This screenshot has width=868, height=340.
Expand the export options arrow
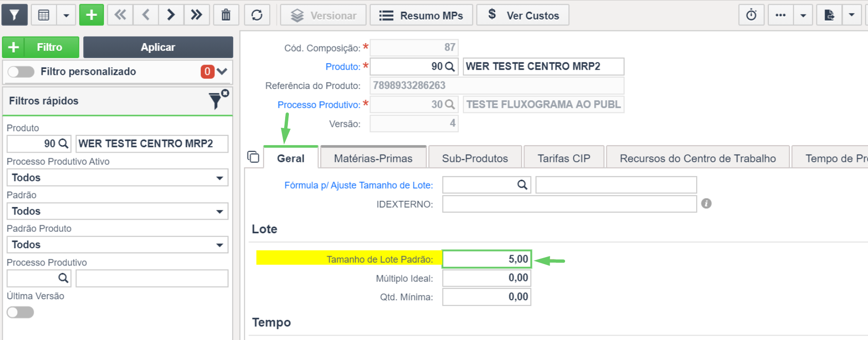852,15
